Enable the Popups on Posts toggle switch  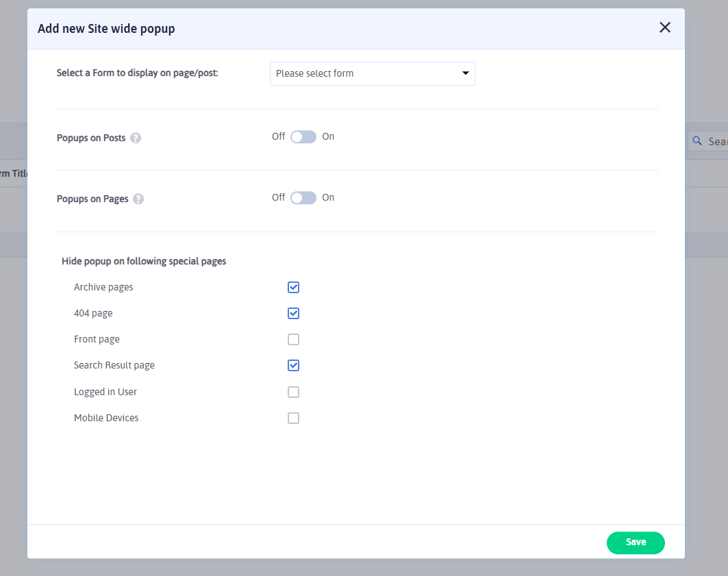pos(303,137)
